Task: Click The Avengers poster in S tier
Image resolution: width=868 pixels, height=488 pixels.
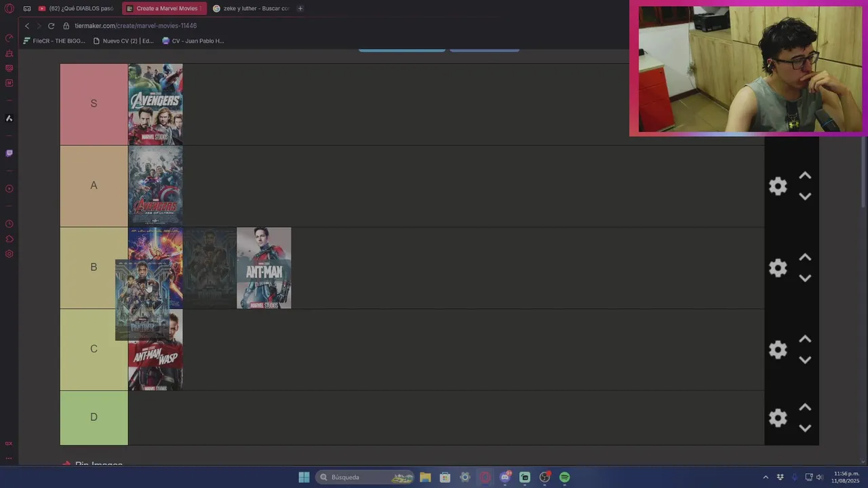Action: click(155, 104)
